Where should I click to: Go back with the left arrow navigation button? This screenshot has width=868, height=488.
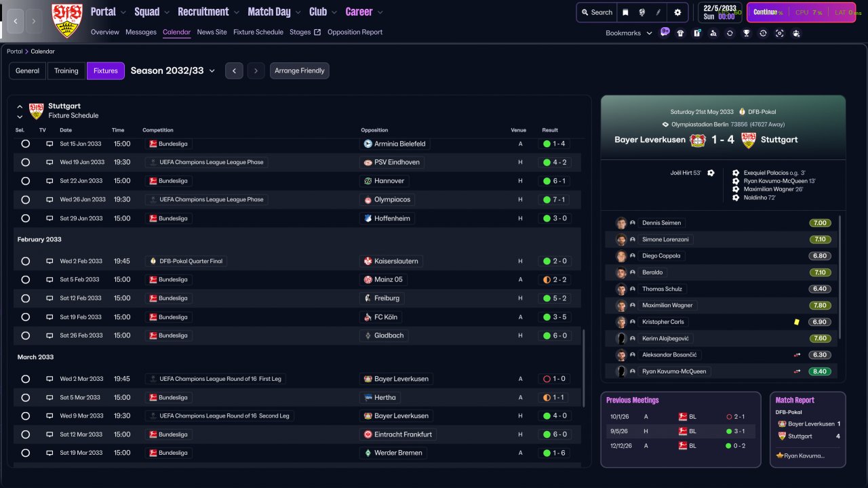(16, 21)
